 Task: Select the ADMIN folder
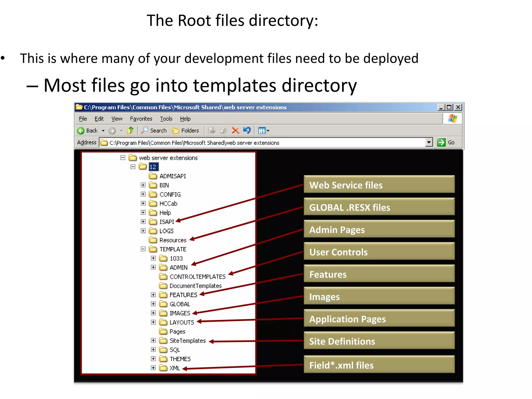[178, 268]
